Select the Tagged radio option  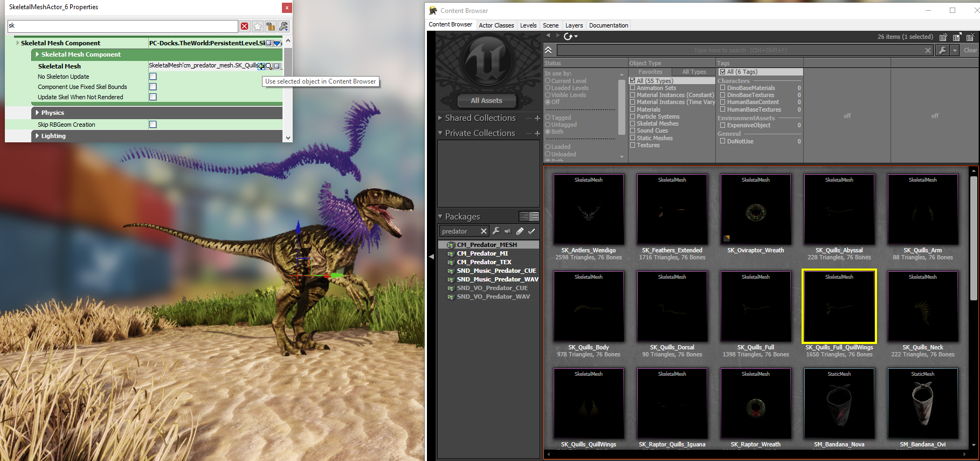tap(548, 118)
